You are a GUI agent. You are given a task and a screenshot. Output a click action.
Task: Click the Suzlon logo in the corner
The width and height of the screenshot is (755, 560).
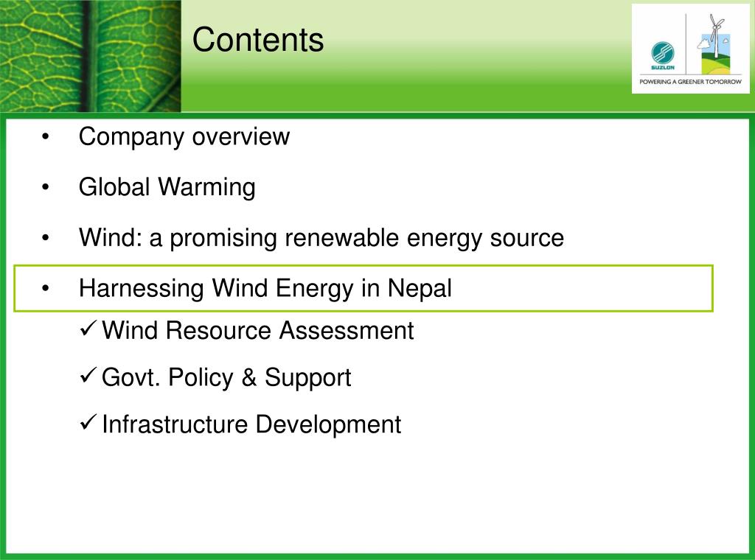click(x=663, y=56)
